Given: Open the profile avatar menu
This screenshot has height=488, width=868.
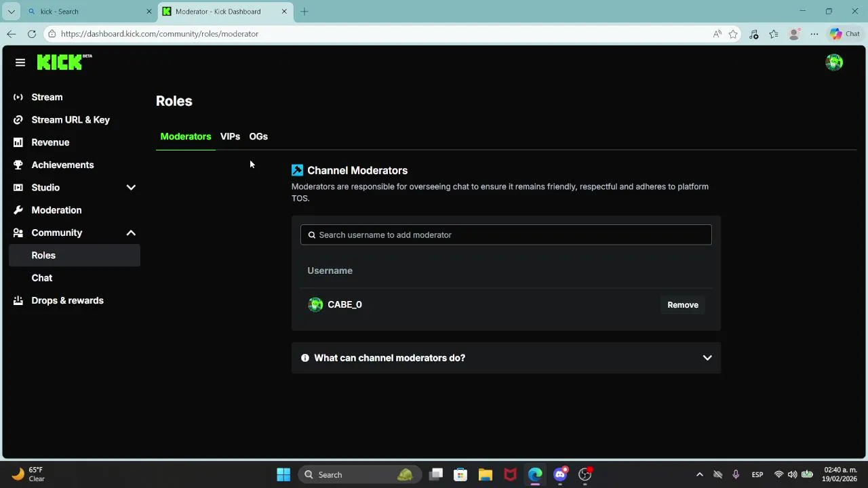Looking at the screenshot, I should (x=834, y=62).
